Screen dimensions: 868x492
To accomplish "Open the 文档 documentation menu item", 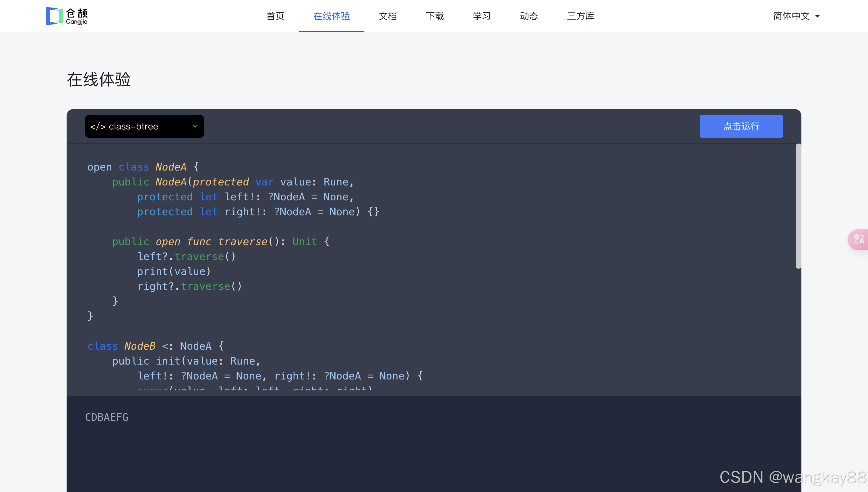I will (x=387, y=16).
